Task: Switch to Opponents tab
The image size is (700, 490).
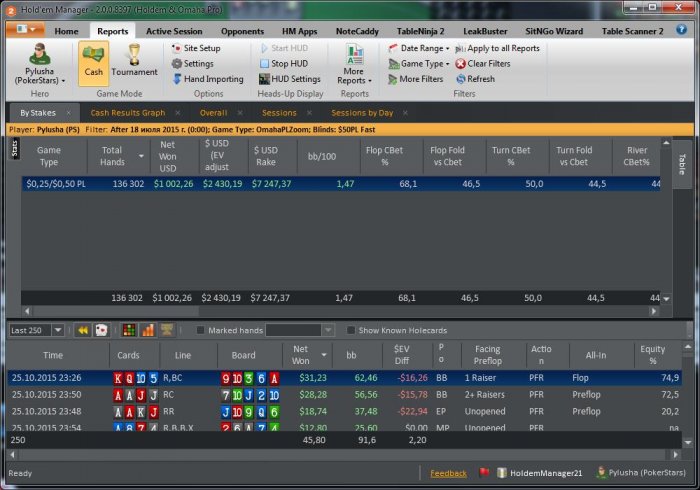Action: click(x=242, y=31)
